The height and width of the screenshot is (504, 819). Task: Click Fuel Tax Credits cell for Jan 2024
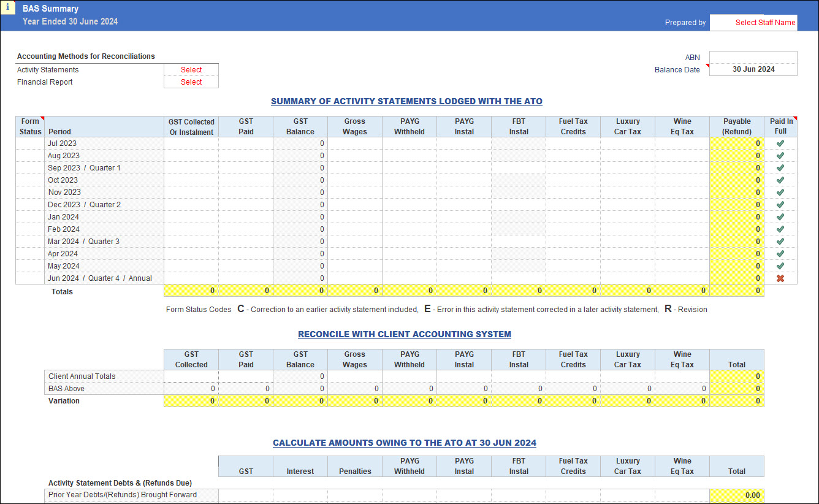573,216
